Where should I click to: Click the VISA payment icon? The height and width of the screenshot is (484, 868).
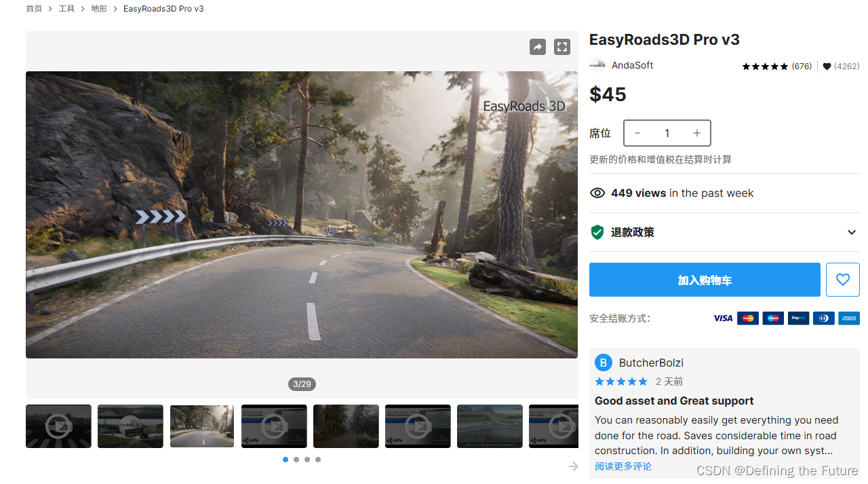(x=723, y=318)
